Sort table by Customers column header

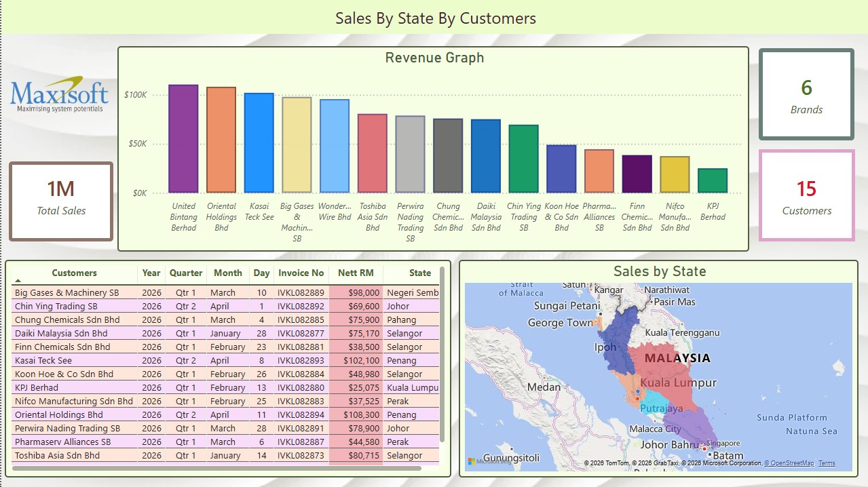tap(74, 273)
